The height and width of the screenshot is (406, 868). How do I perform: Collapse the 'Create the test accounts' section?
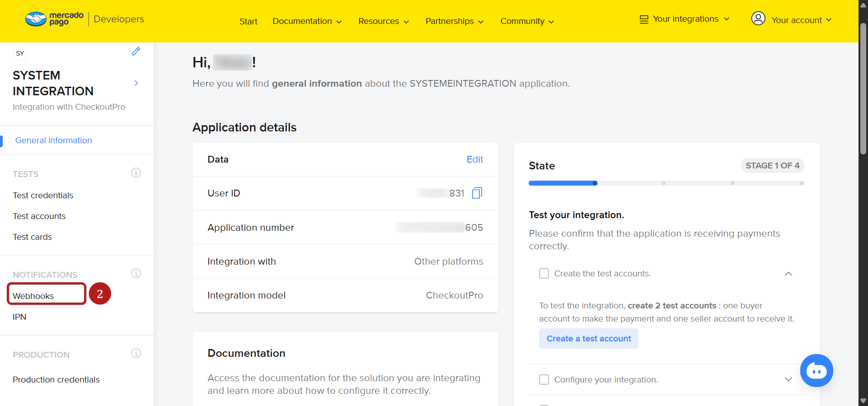pyautogui.click(x=788, y=274)
